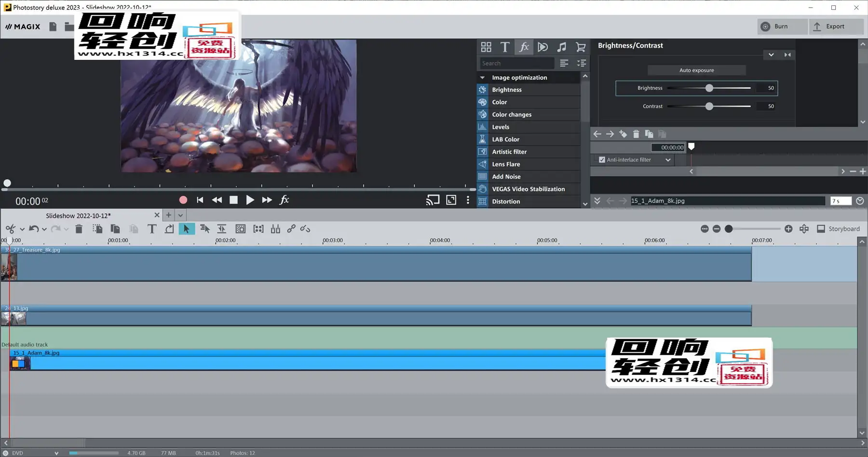Click the Export button
The image size is (868, 457).
836,27
